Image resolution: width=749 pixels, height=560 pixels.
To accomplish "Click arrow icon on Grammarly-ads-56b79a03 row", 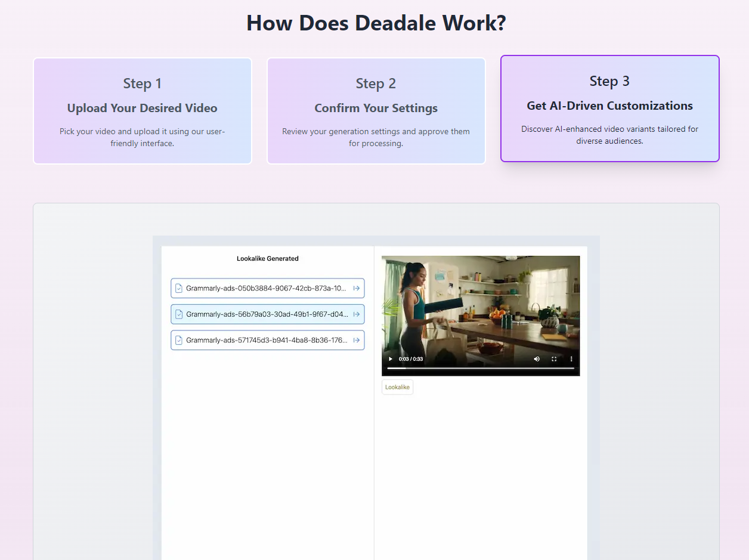I will 357,314.
